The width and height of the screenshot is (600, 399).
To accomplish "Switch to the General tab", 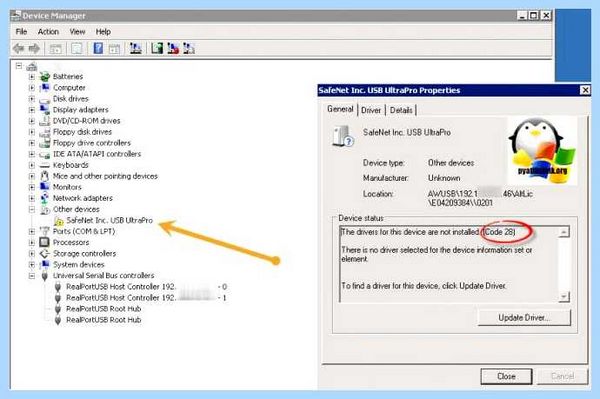I will tap(340, 109).
